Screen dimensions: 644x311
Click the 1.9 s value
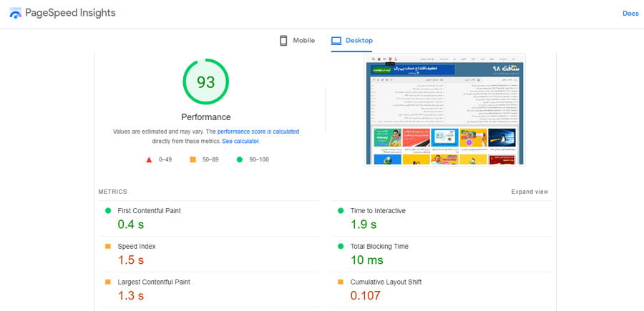[364, 224]
